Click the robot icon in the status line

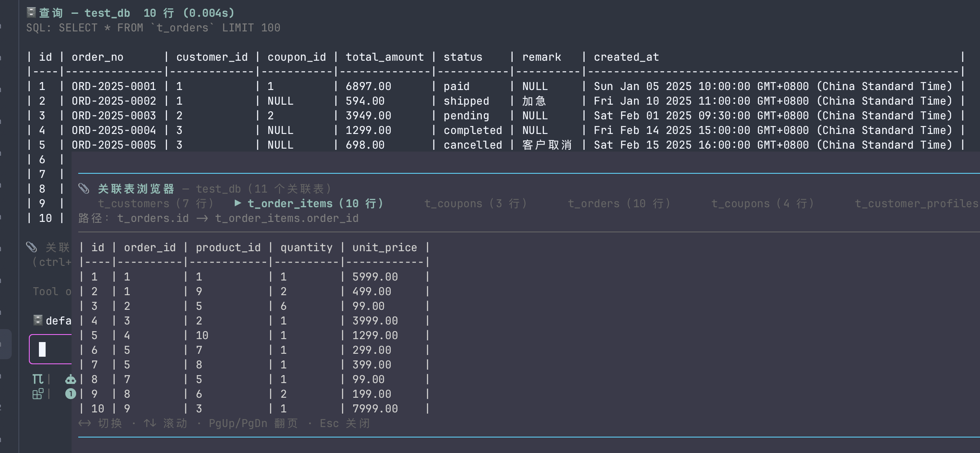coord(70,379)
